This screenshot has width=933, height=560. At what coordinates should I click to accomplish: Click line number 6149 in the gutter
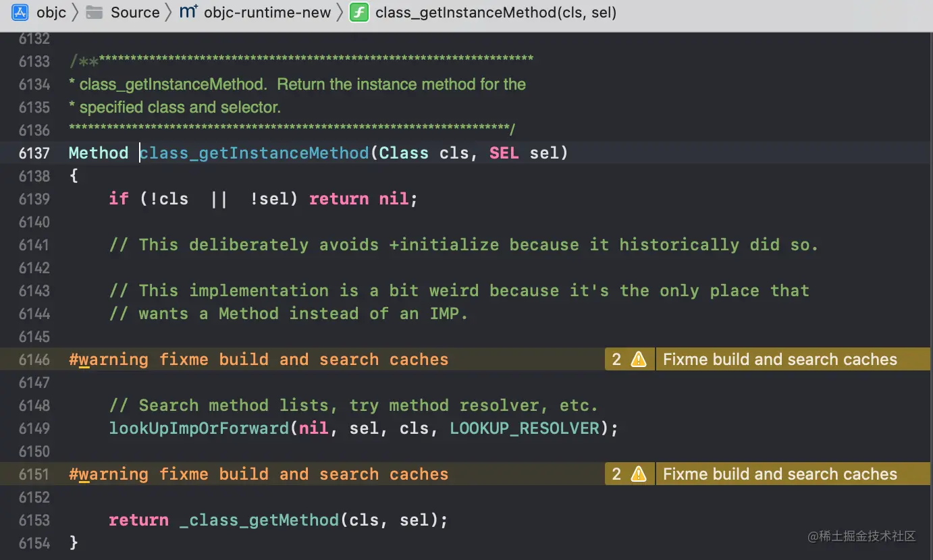click(34, 428)
